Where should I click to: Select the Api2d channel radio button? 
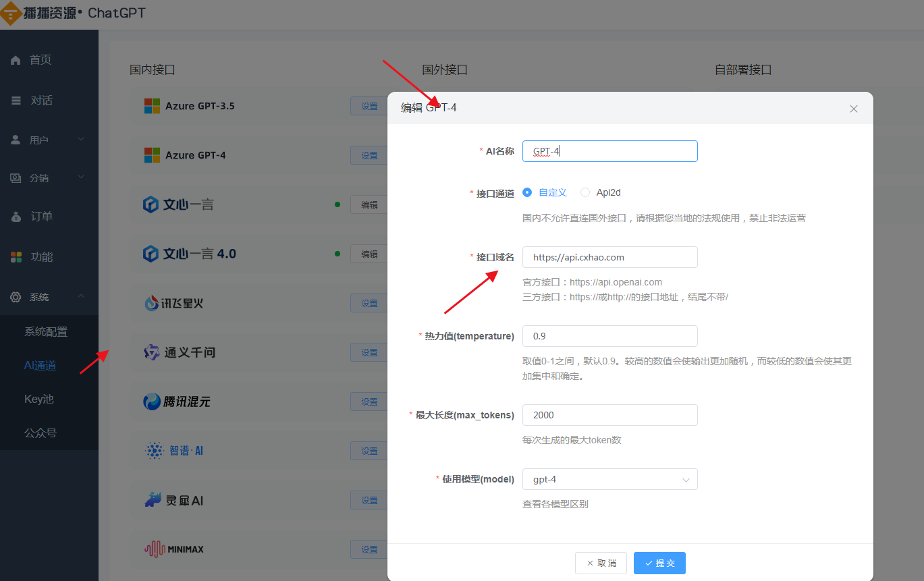click(x=585, y=192)
